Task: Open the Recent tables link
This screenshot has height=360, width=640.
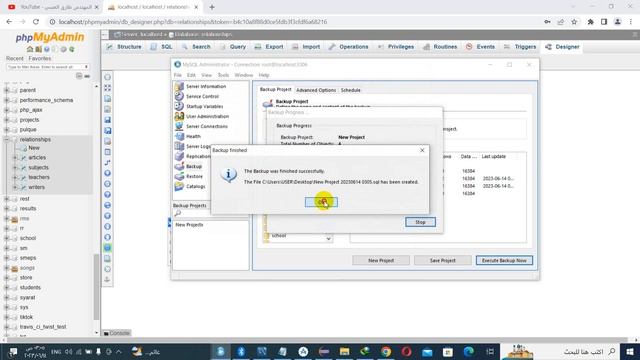Action: click(15, 59)
